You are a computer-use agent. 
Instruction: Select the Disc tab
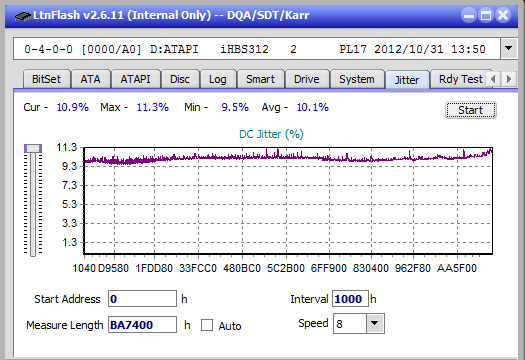(180, 79)
